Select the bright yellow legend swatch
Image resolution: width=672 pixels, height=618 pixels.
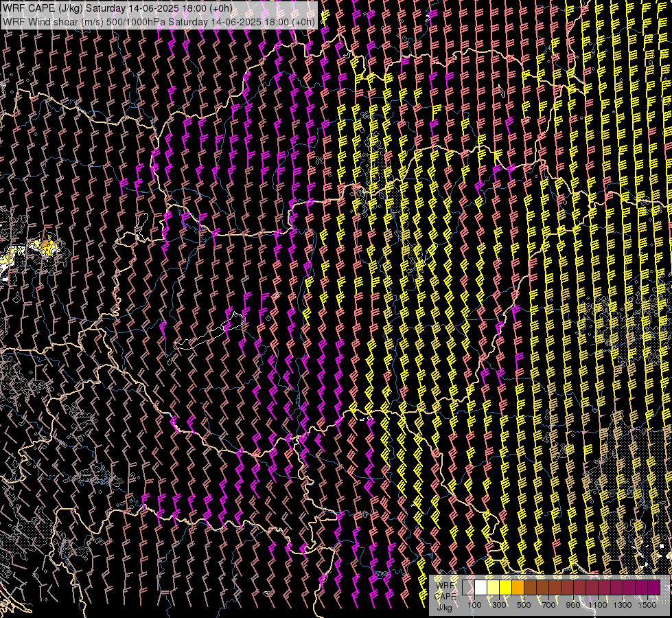tap(505, 587)
